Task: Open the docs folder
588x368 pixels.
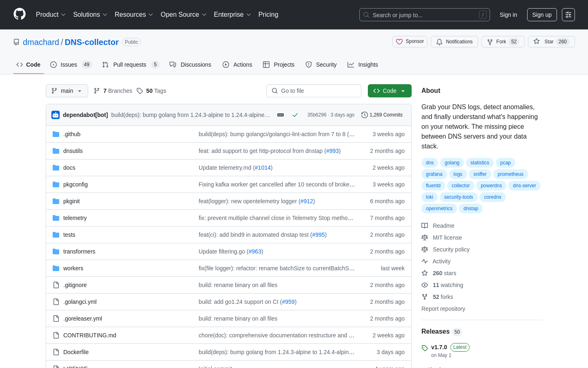Action: click(x=69, y=168)
